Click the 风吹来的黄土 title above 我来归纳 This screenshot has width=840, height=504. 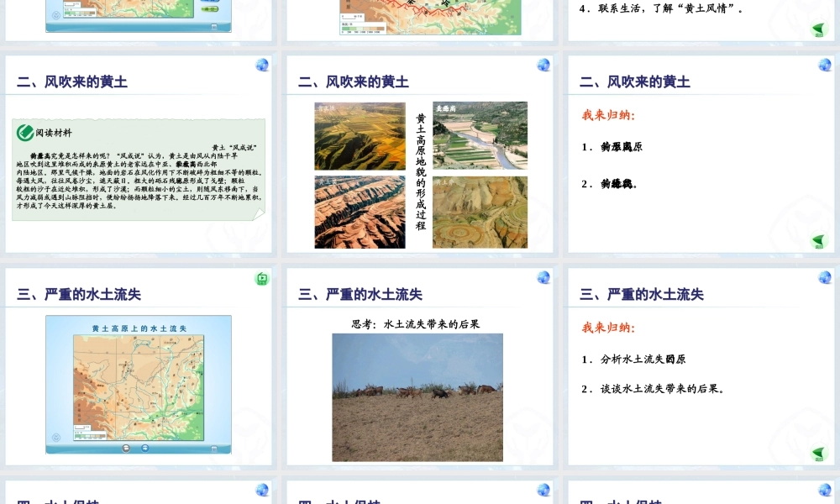pos(635,82)
